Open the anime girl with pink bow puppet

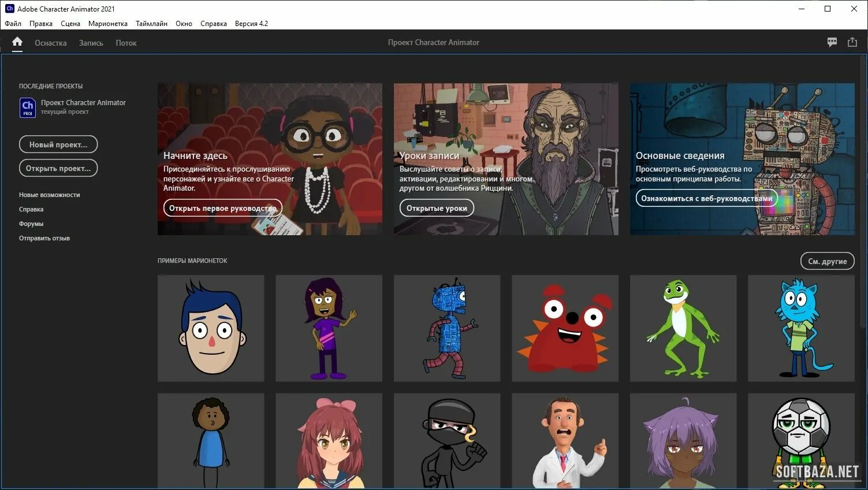(329, 441)
